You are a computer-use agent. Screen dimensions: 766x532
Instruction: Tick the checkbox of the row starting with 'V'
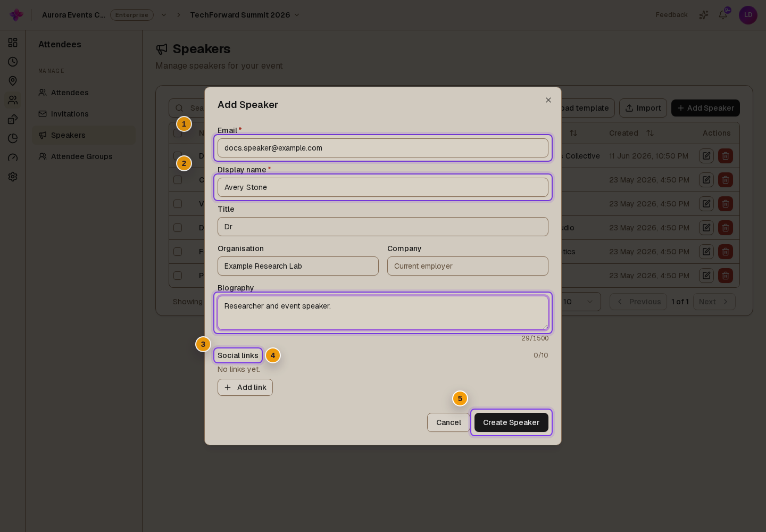coord(178,204)
